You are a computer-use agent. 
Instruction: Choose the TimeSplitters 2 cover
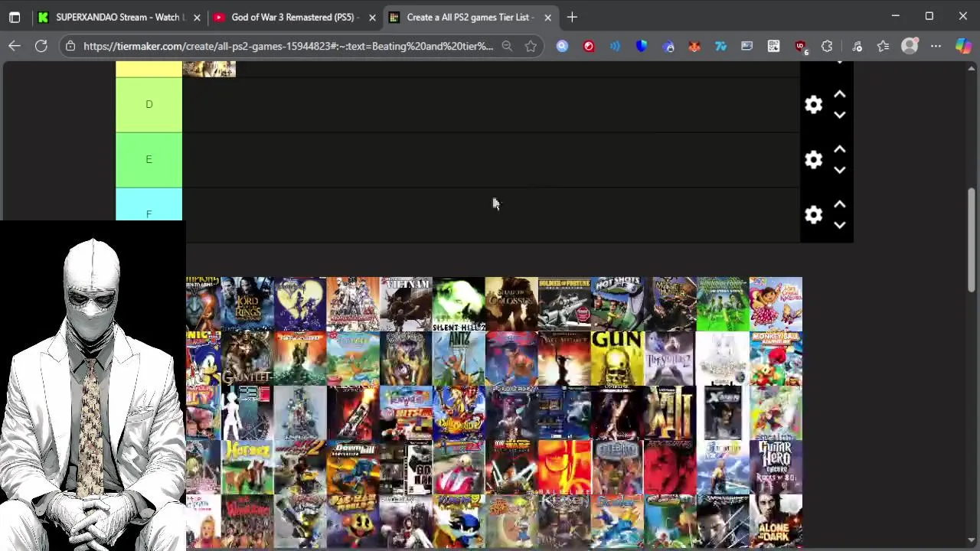click(670, 358)
